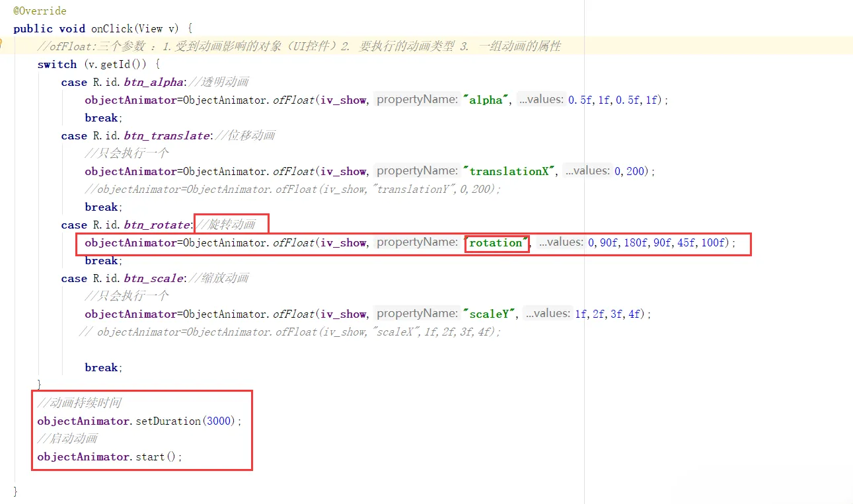Click iv_show on the rotation line
Viewport: 853px width, 504px height.
[x=344, y=242]
